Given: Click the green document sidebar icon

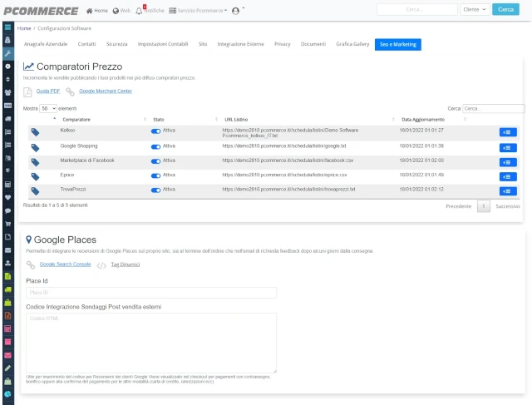Looking at the screenshot, I should (x=7, y=276).
